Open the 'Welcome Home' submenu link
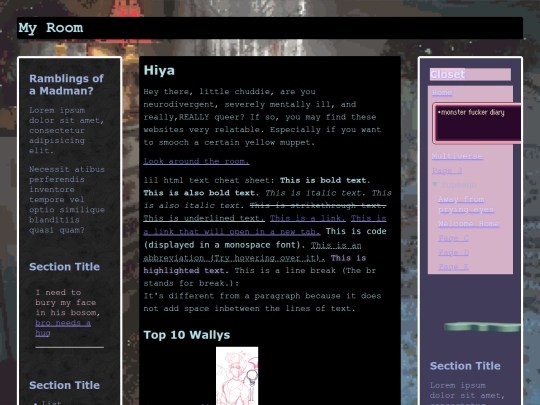Viewport: 540px width, 405px height. [468, 224]
